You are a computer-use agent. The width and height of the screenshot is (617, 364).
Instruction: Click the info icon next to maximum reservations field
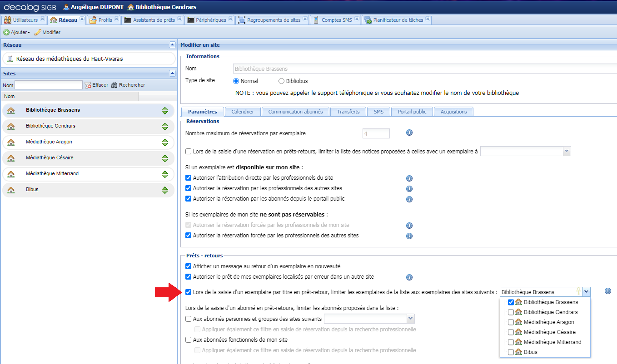pos(409,133)
